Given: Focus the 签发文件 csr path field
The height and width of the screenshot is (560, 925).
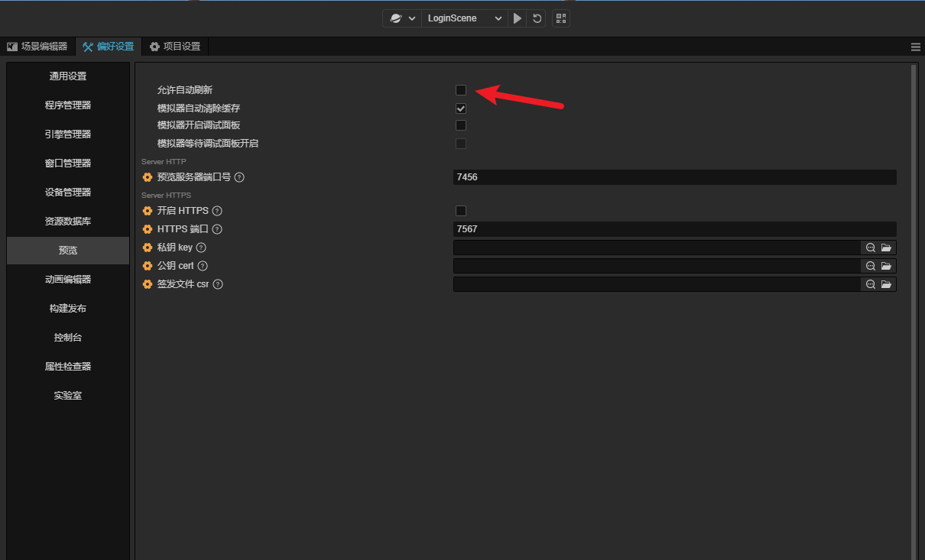Looking at the screenshot, I should 657,284.
